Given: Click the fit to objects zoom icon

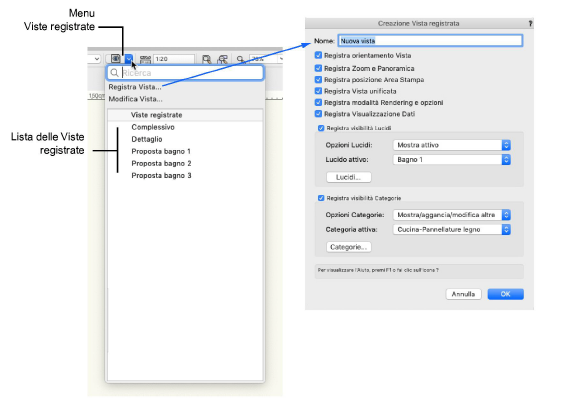Looking at the screenshot, I should [x=222, y=59].
